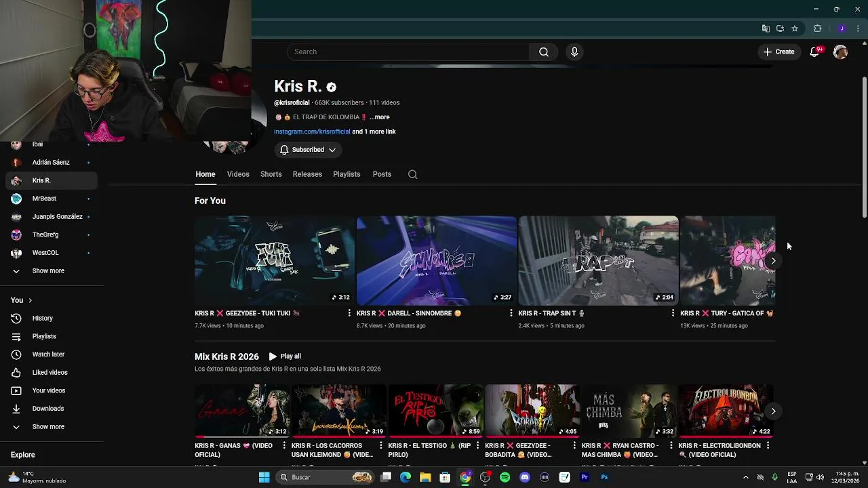Start voice search with microphone icon
This screenshot has width=868, height=488.
[x=574, y=52]
